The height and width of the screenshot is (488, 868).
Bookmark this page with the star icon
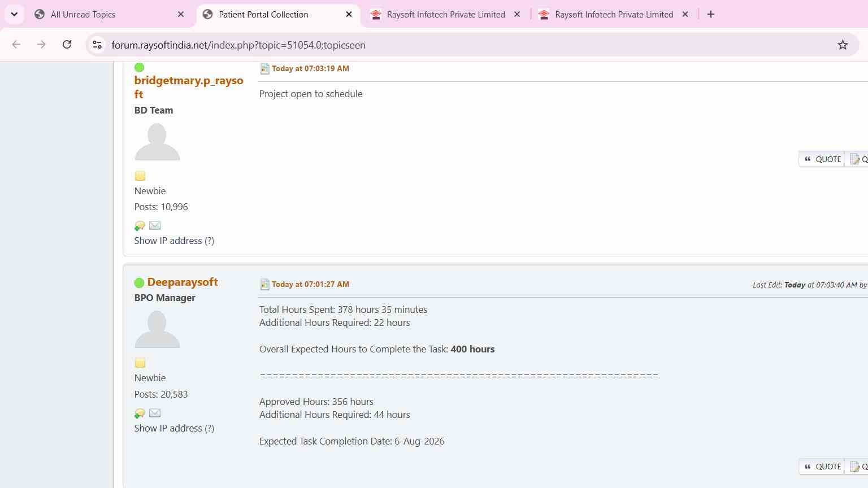pyautogui.click(x=843, y=45)
